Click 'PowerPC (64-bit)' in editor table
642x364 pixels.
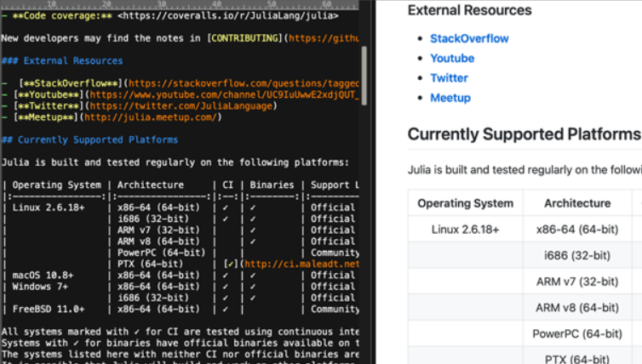pyautogui.click(x=161, y=253)
